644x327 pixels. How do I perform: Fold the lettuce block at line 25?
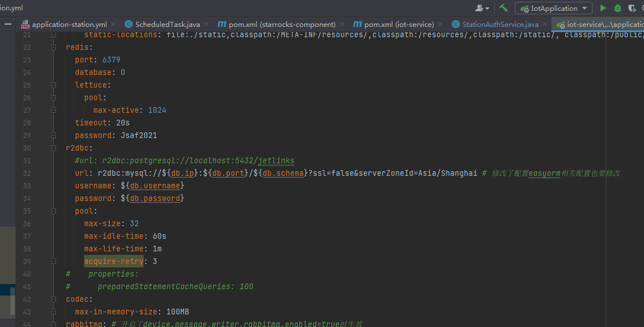pyautogui.click(x=54, y=85)
